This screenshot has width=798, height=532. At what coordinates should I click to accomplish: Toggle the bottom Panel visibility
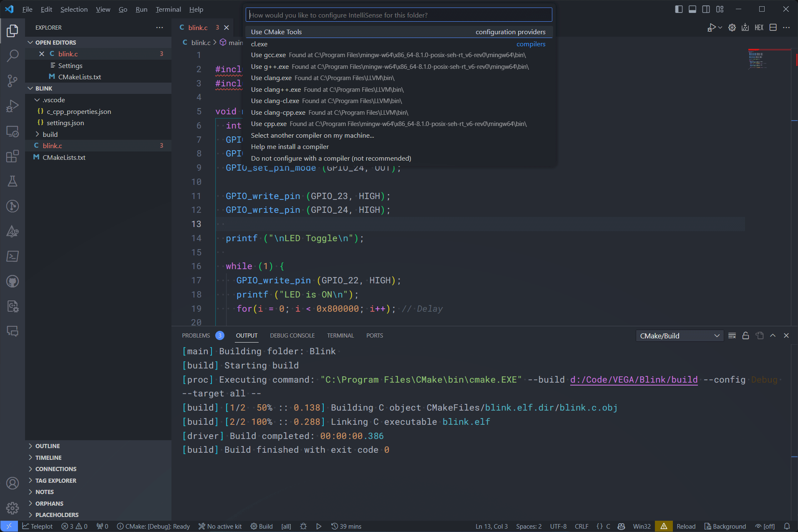pyautogui.click(x=692, y=9)
